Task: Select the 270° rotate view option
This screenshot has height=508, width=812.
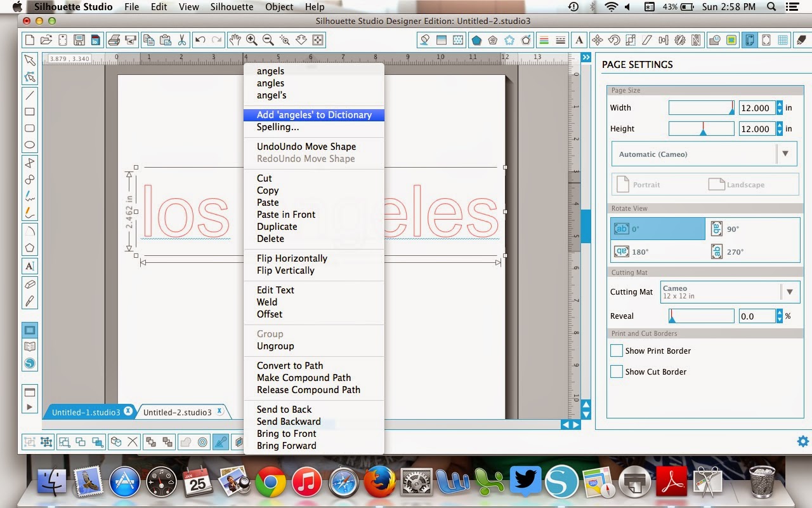Action: (752, 251)
